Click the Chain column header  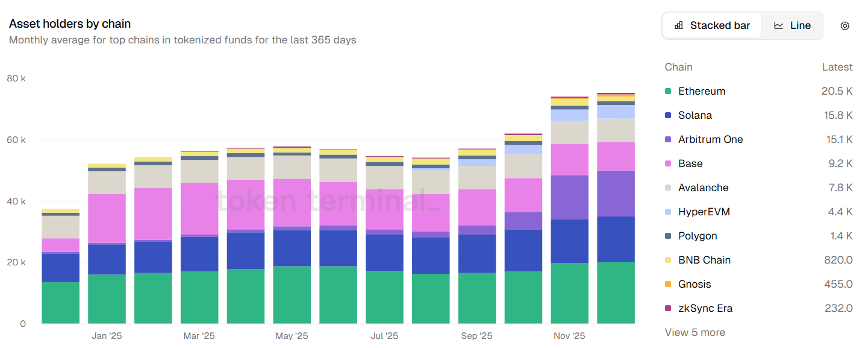pyautogui.click(x=678, y=67)
